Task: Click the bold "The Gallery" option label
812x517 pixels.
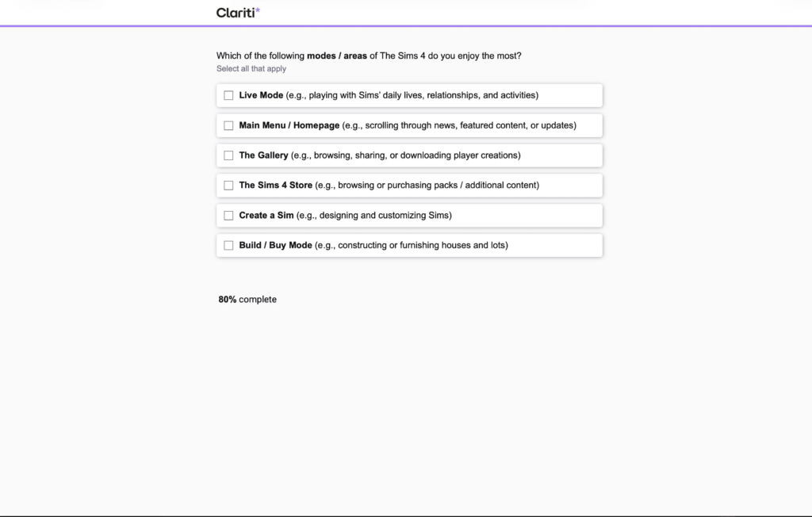Action: pos(263,155)
